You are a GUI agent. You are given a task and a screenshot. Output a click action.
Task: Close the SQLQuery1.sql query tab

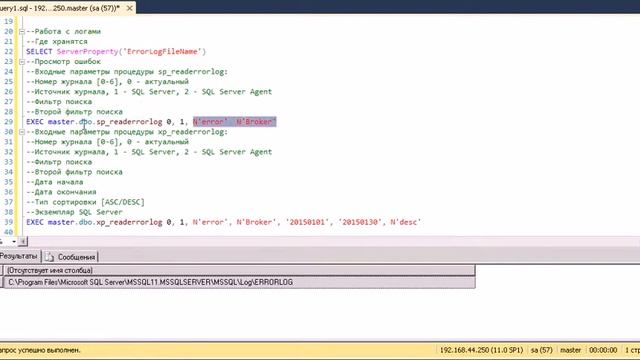pos(129,8)
